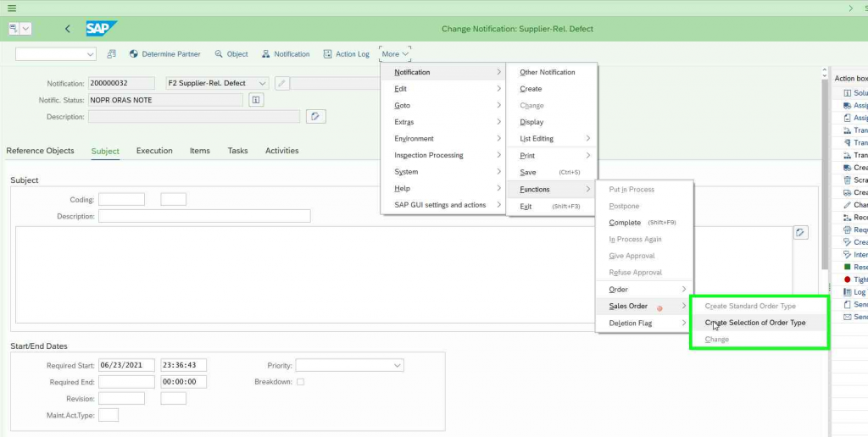Expand the Deletion Flag submenu
The image size is (868, 437).
coord(644,323)
